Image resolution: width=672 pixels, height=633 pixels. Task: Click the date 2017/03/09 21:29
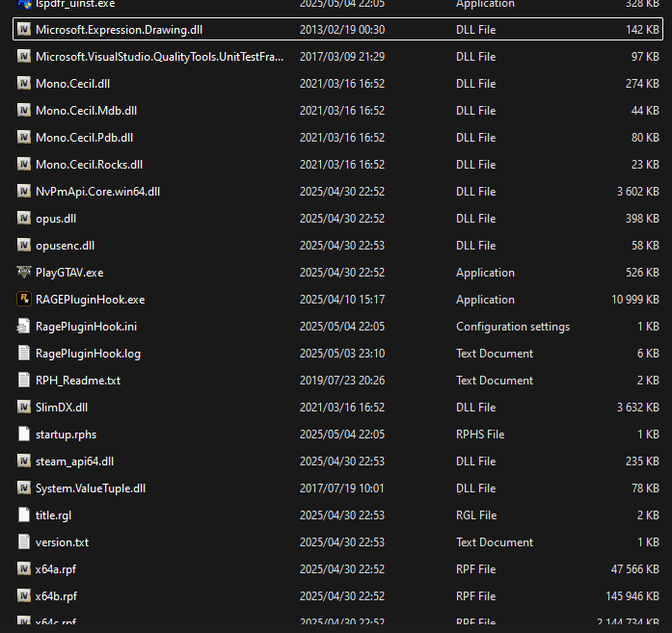coord(342,57)
